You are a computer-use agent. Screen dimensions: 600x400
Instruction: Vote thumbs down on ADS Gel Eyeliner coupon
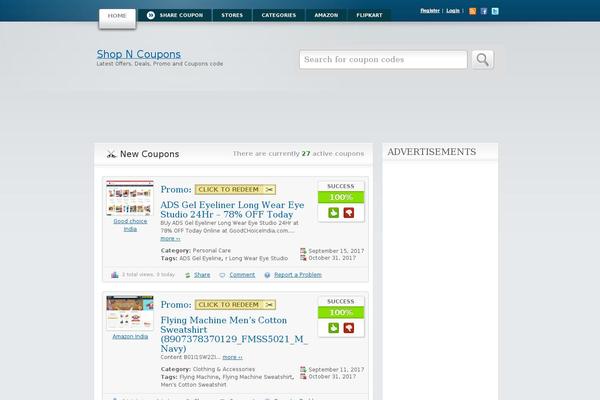point(349,213)
